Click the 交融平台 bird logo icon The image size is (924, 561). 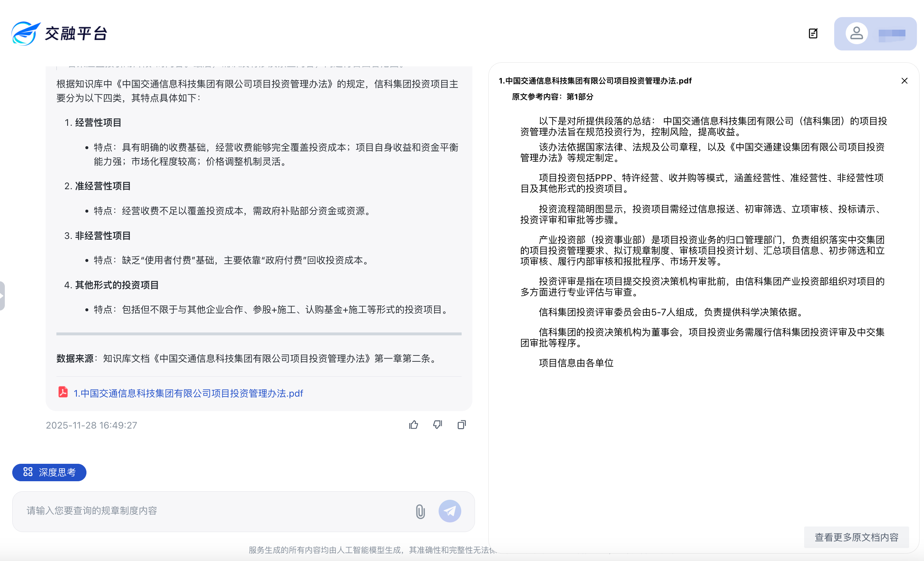(x=26, y=33)
